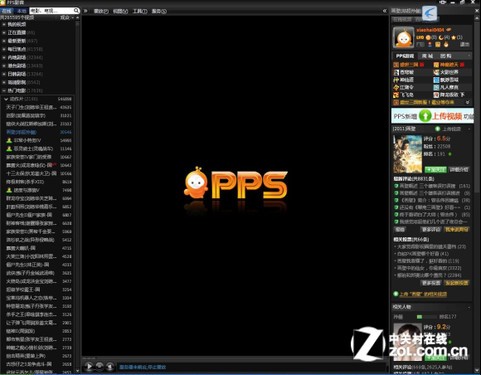Viewport: 481px width, 375px height.
Task: Click the play button in player controls
Action: [89, 366]
